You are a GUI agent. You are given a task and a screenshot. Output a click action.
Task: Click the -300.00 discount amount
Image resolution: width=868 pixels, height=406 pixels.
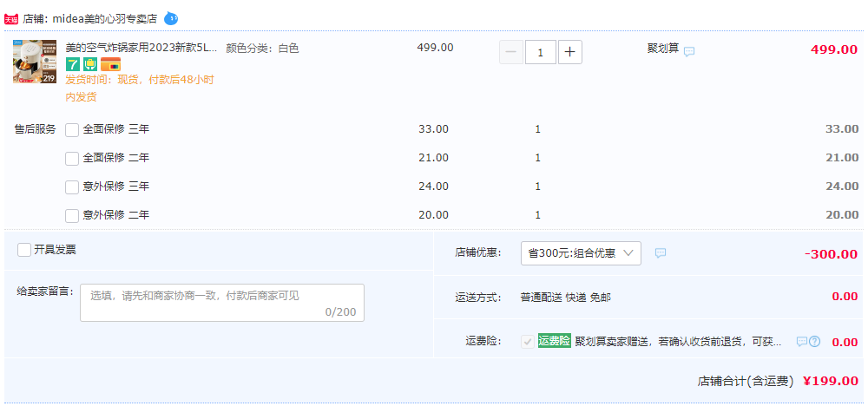point(831,254)
